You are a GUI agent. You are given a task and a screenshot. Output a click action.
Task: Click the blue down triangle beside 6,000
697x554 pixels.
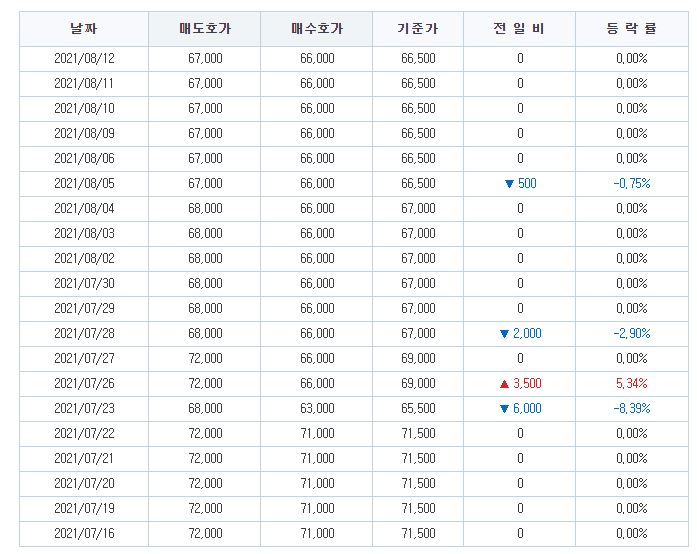tap(504, 409)
